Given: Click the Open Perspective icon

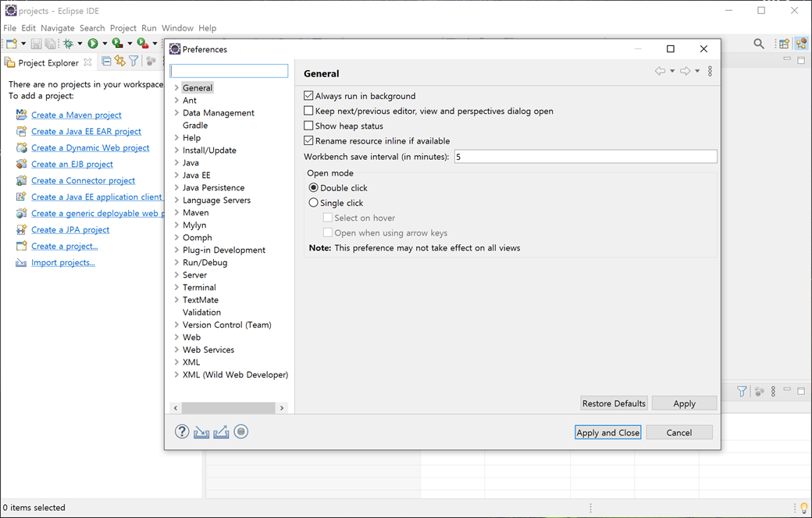Looking at the screenshot, I should 784,44.
